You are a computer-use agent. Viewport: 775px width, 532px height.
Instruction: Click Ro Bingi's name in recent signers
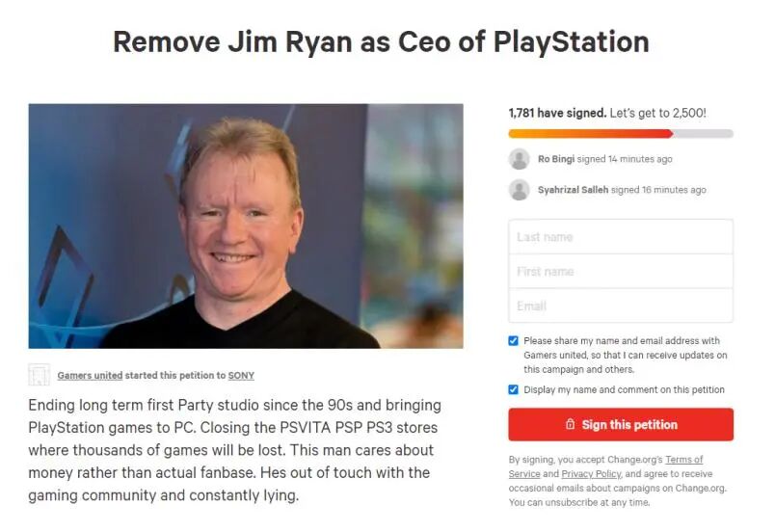[556, 159]
